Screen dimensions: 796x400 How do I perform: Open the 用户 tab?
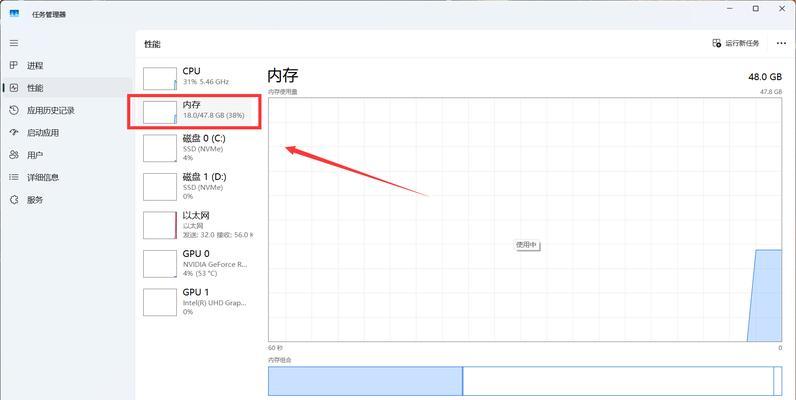(x=66, y=155)
